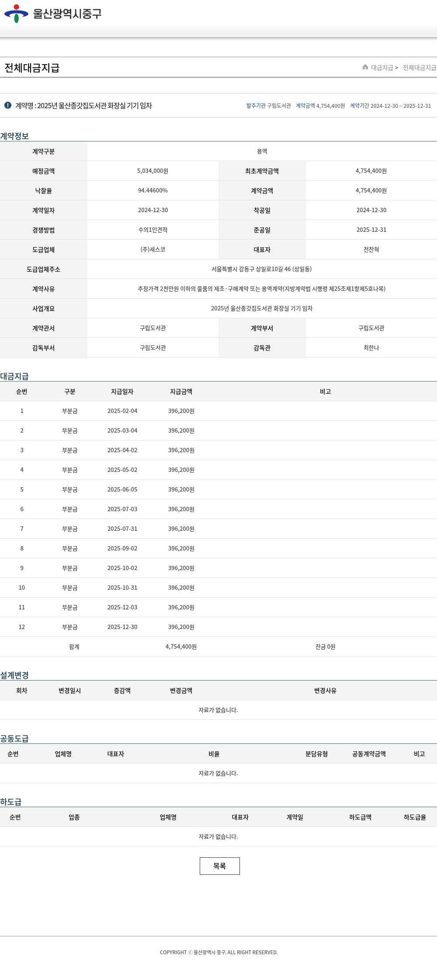Click the 설계변경 section heading

14,675
